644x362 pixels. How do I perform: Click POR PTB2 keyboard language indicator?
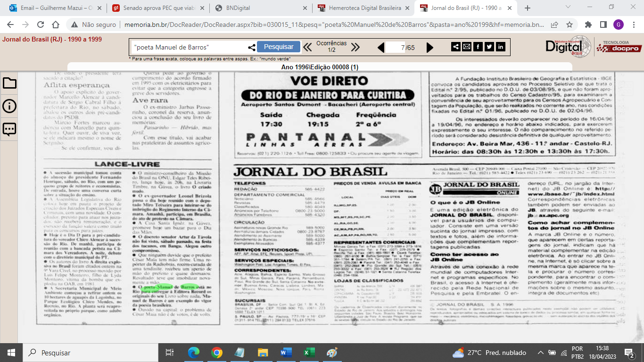point(577,353)
